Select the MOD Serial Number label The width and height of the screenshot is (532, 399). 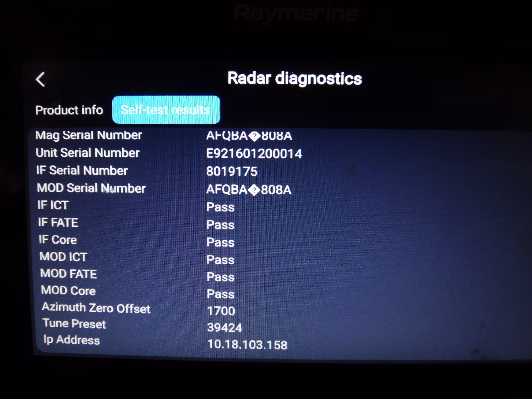click(91, 188)
